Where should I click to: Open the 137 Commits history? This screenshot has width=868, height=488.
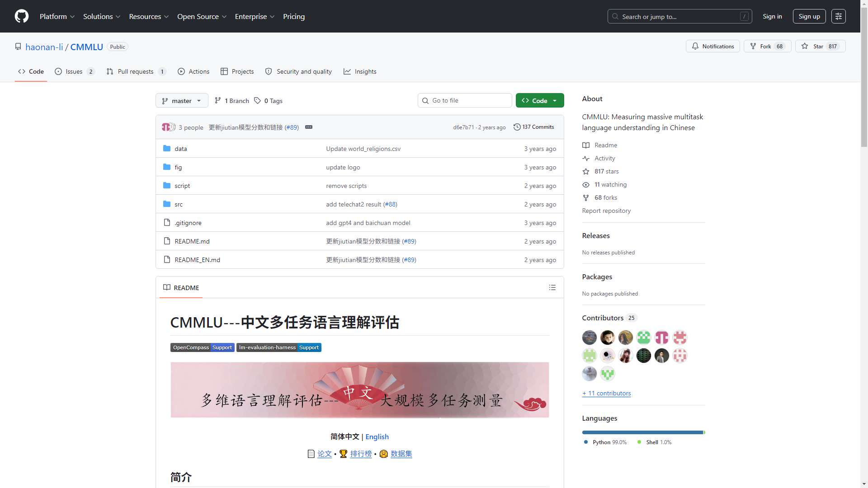point(533,127)
